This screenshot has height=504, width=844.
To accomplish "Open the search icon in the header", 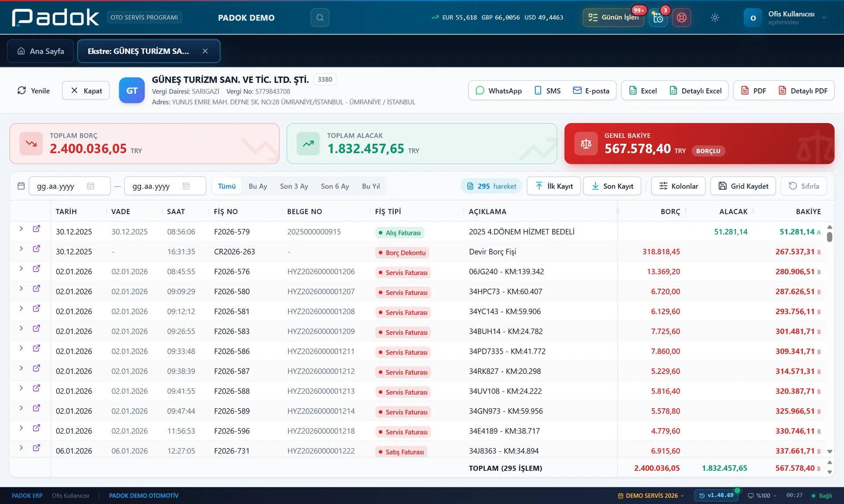I will tap(320, 18).
